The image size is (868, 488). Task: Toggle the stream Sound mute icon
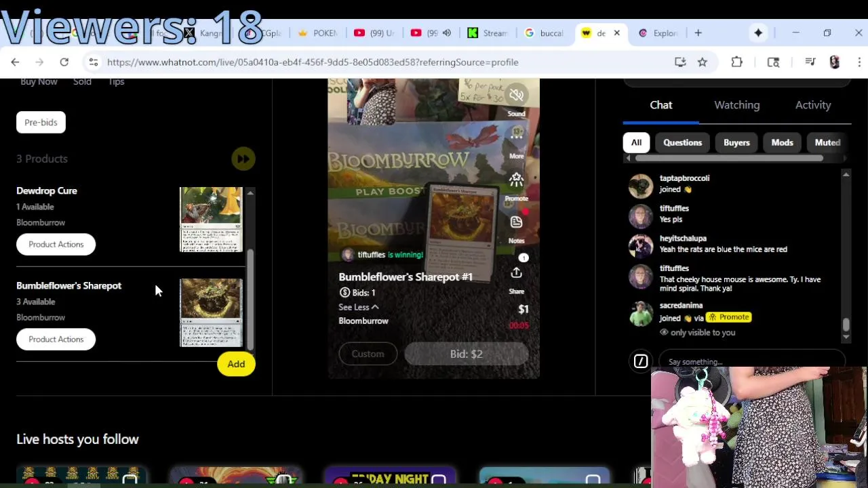pos(517,95)
